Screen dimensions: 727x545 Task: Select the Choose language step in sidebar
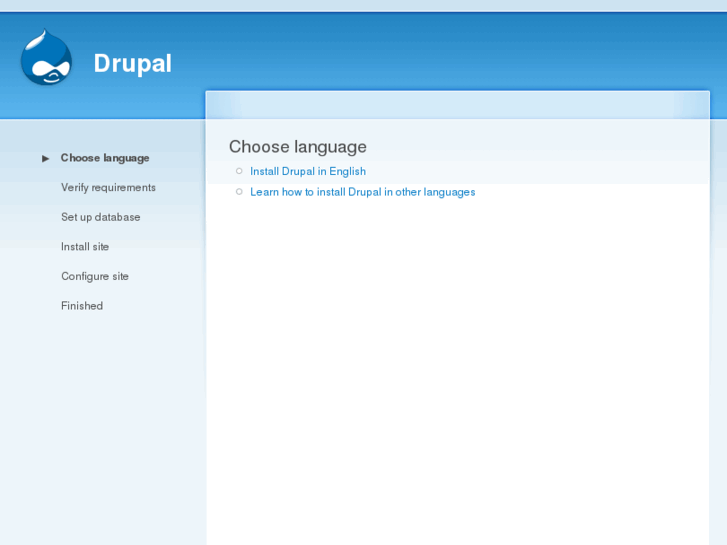105,158
